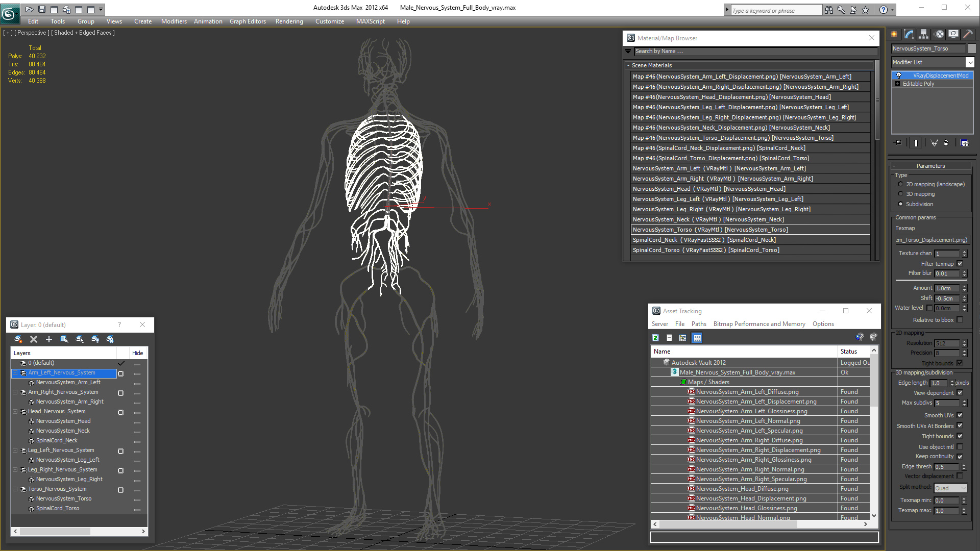Open the Graph Editors menu
980x551 pixels.
pos(248,21)
